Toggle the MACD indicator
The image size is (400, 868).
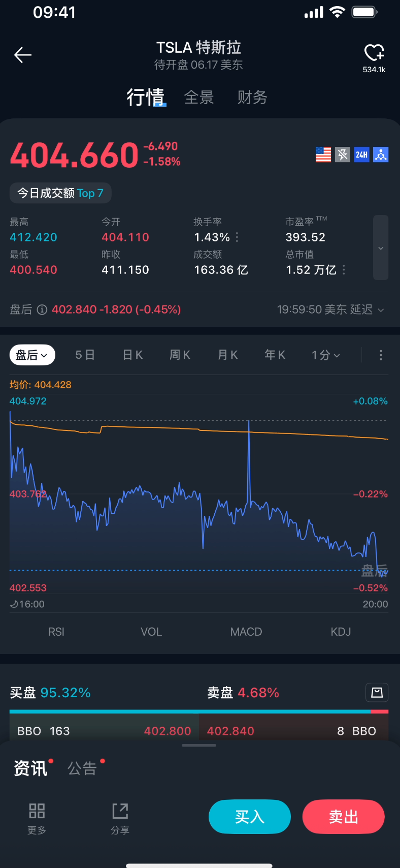point(246,632)
